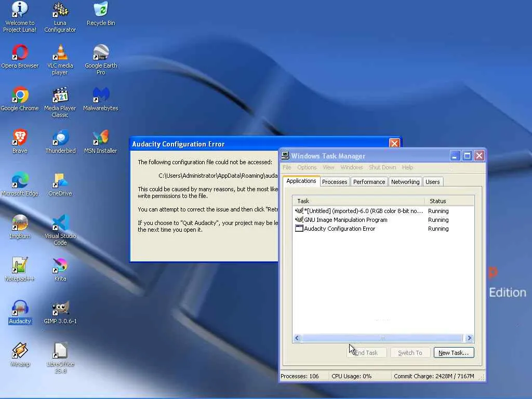The height and width of the screenshot is (399, 532).
Task: Switch to the Processes tab
Action: [x=335, y=182]
